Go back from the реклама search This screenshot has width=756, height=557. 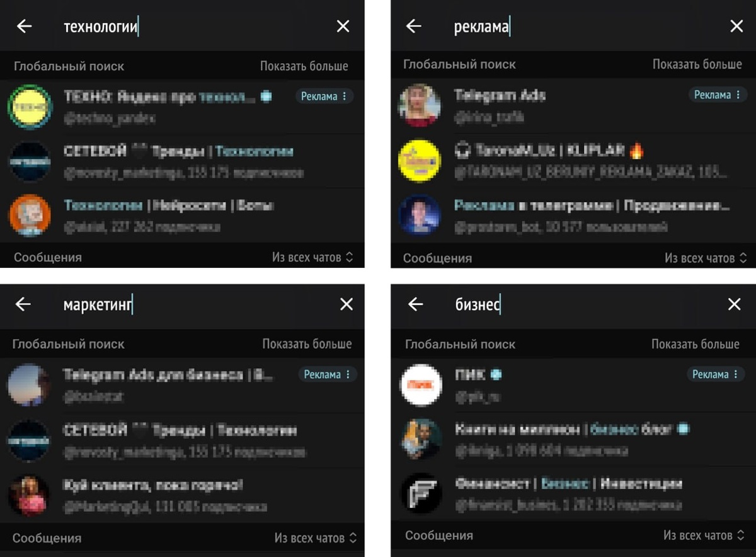(413, 26)
